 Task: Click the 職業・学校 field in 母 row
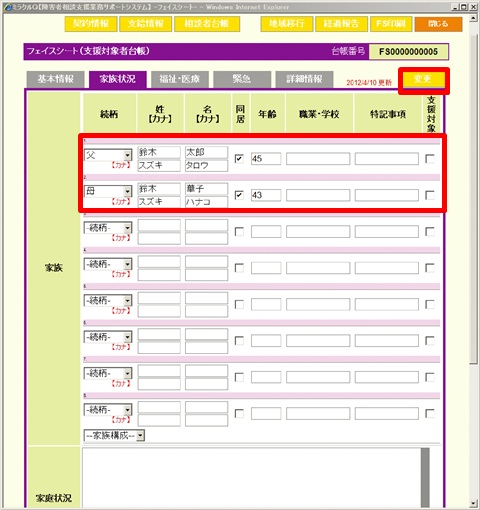(x=318, y=195)
